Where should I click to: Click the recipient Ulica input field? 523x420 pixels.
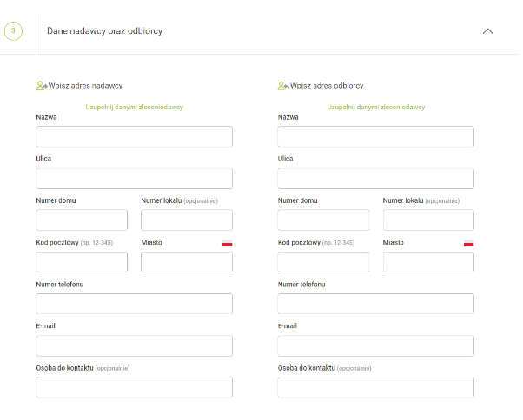(375, 178)
